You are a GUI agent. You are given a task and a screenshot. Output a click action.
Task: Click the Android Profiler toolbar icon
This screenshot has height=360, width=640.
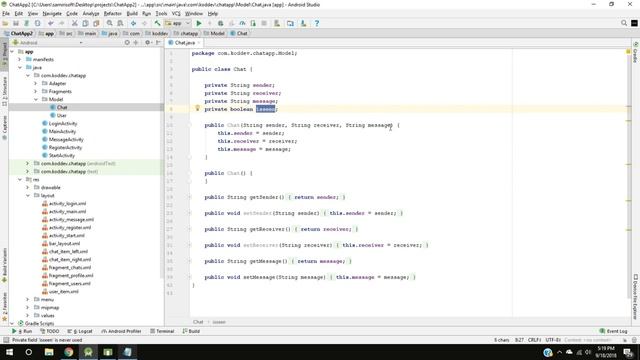(242, 23)
